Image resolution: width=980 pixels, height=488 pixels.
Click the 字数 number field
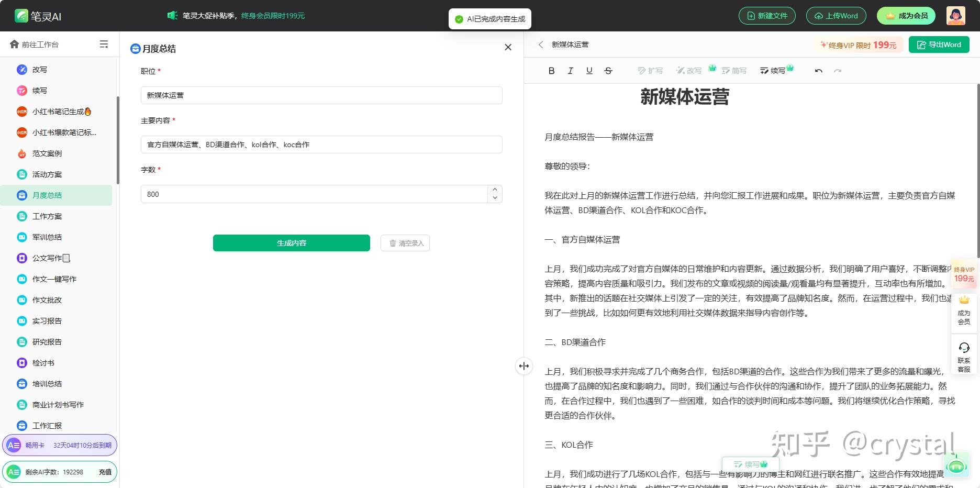click(x=314, y=194)
